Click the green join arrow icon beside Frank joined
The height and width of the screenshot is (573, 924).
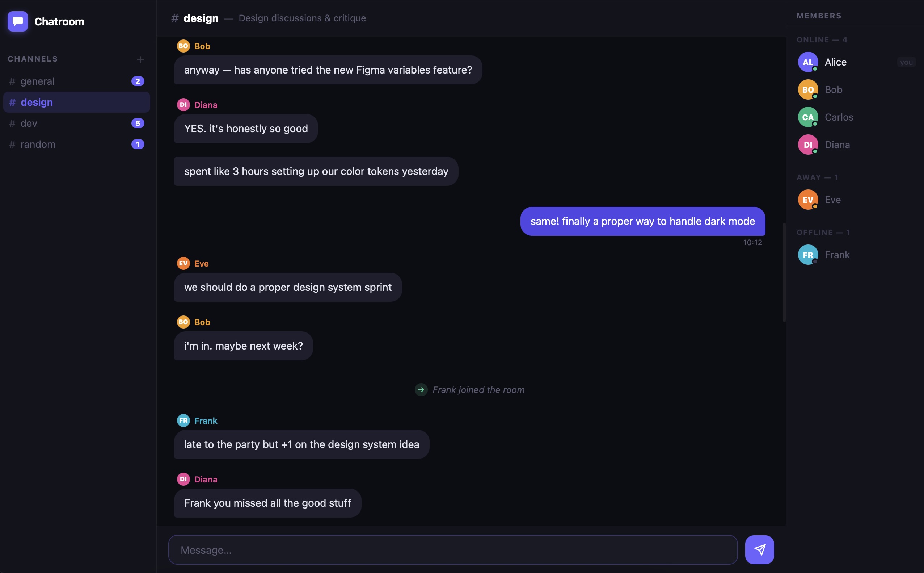click(x=420, y=389)
